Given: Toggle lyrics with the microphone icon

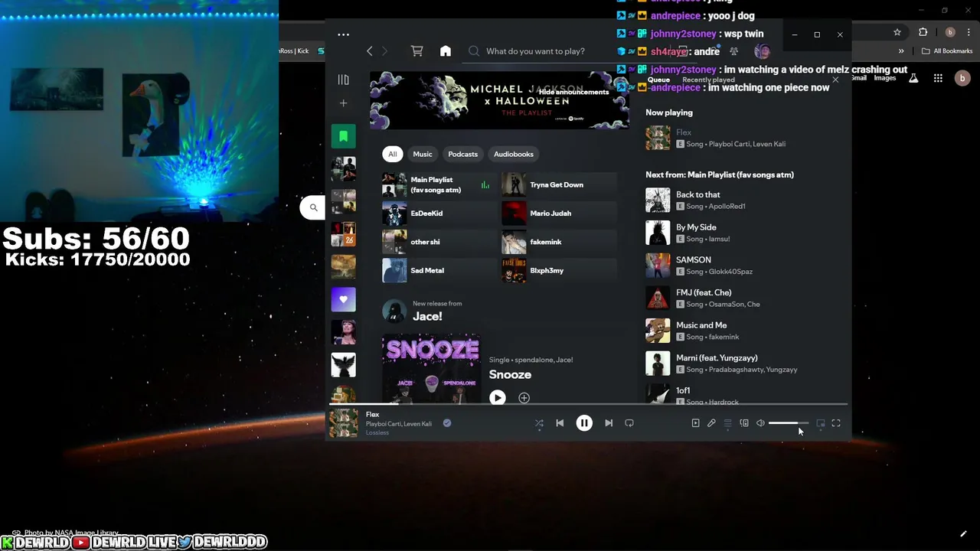Looking at the screenshot, I should point(711,423).
